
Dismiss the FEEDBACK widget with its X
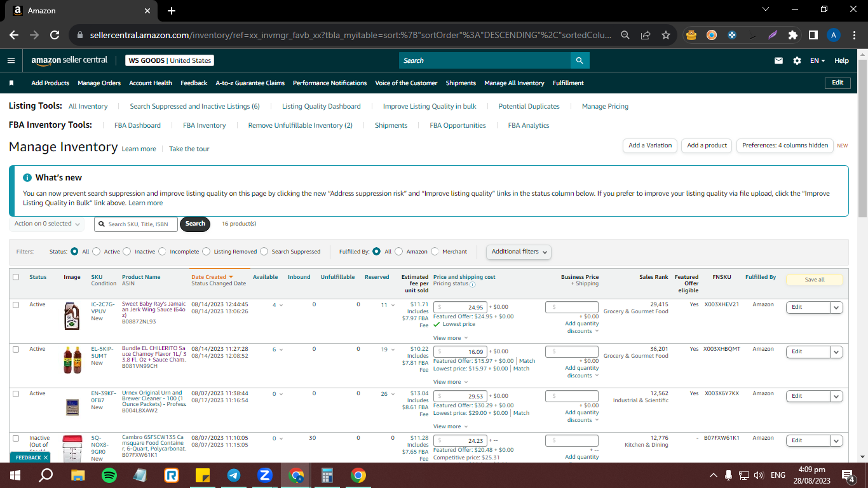(x=46, y=457)
